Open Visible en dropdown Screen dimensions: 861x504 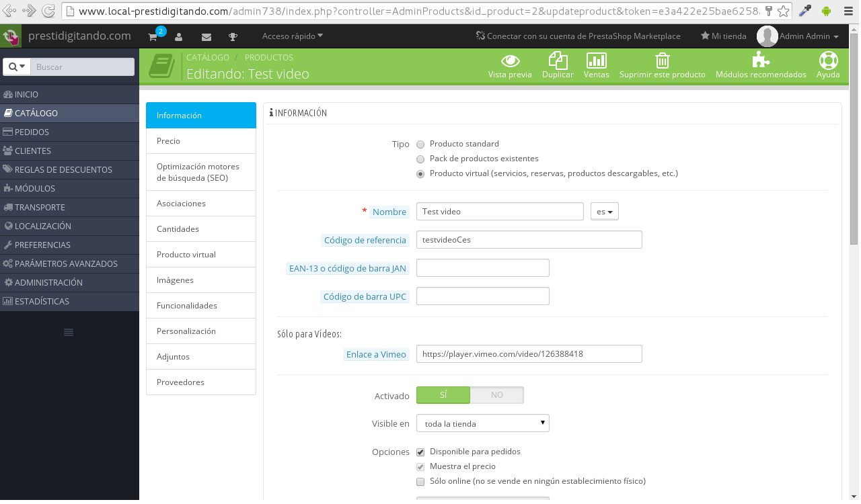[x=483, y=423]
